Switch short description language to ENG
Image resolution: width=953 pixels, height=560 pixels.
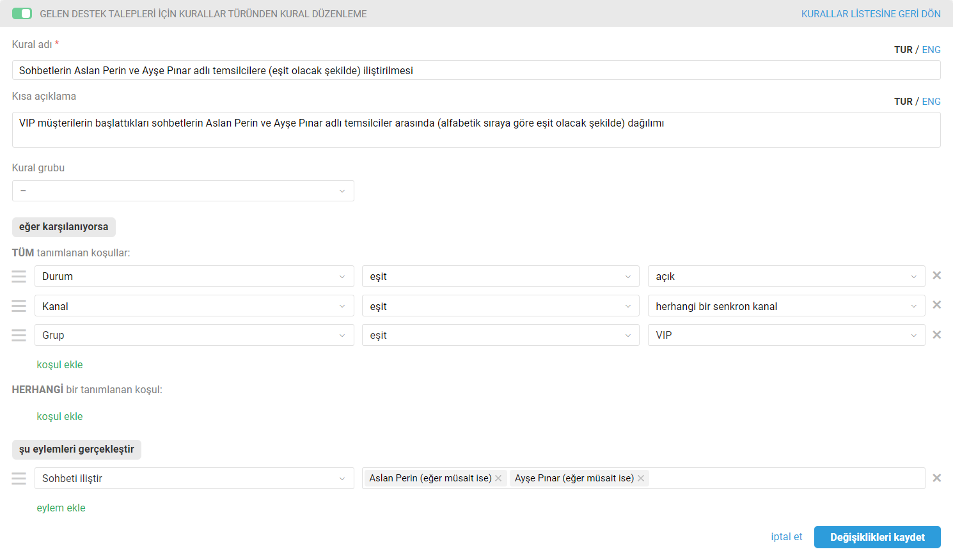pyautogui.click(x=931, y=102)
